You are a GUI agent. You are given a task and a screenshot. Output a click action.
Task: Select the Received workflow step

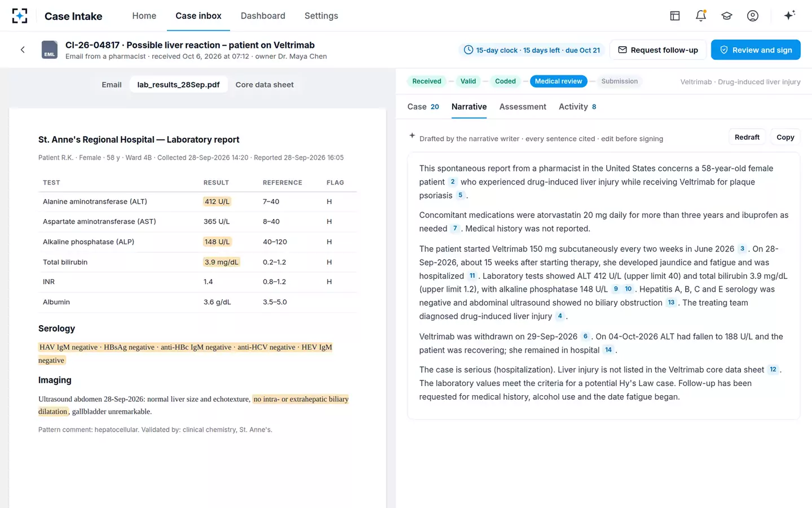[427, 81]
